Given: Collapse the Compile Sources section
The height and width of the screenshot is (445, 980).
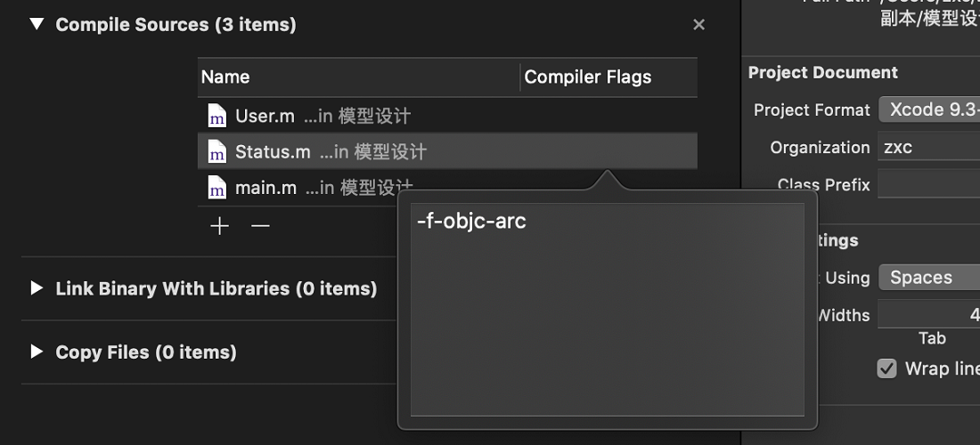Looking at the screenshot, I should [37, 24].
